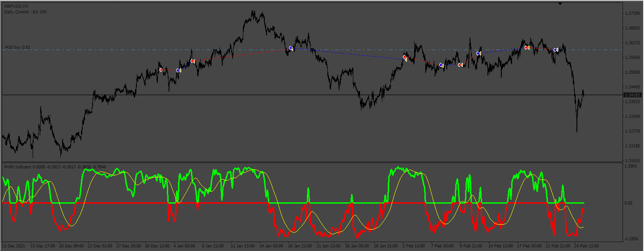Click the '26 Jan 05:00' time label
Image resolution: width=644 pixels, height=251 pixels.
point(358,246)
